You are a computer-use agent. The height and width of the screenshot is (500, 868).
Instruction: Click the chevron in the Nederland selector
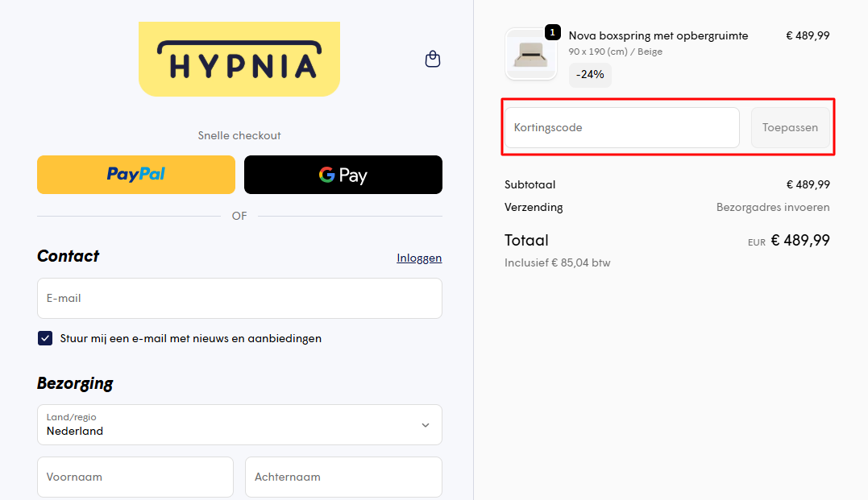[426, 425]
